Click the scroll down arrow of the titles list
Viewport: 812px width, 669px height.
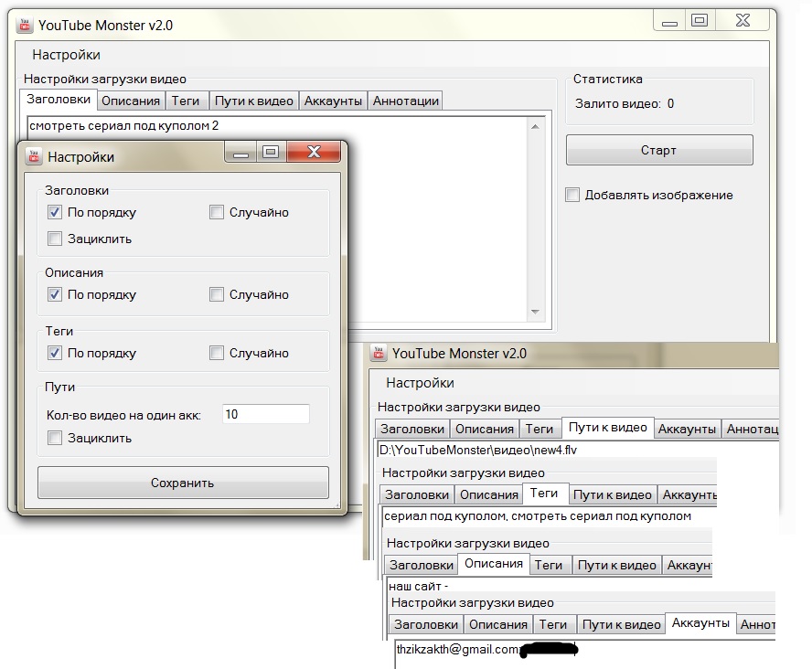pyautogui.click(x=536, y=312)
